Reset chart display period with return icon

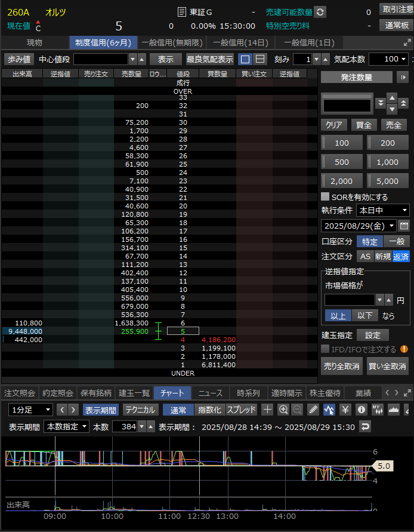point(365,426)
